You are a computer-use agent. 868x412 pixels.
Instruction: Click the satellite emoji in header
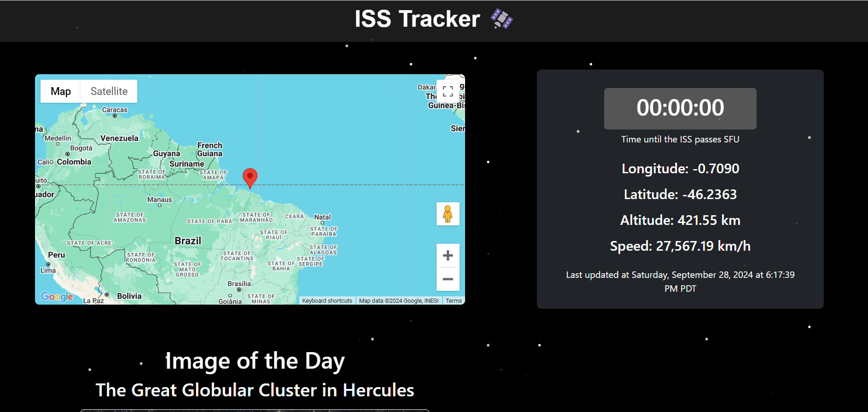(501, 19)
